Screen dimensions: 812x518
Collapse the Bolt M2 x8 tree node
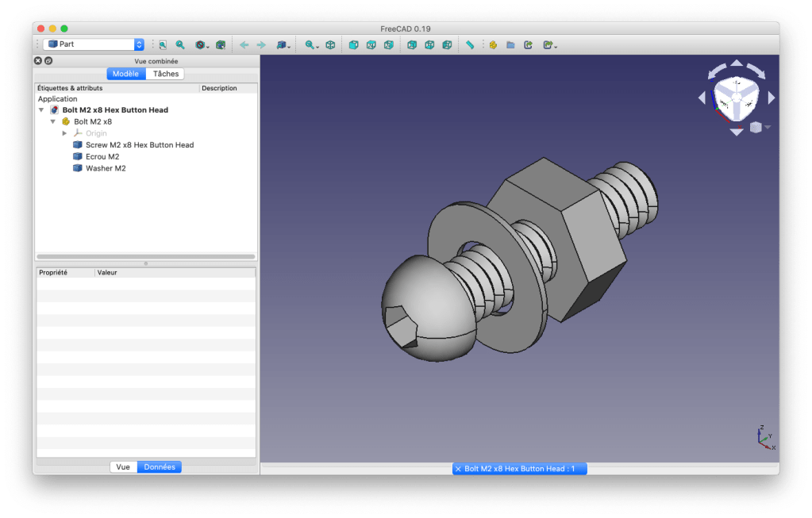(x=53, y=121)
